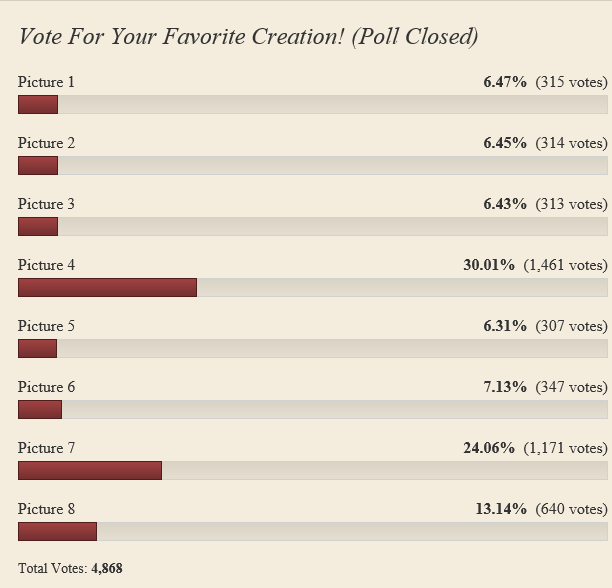Click the 30.01% percentage for Picture 4

[x=489, y=265]
